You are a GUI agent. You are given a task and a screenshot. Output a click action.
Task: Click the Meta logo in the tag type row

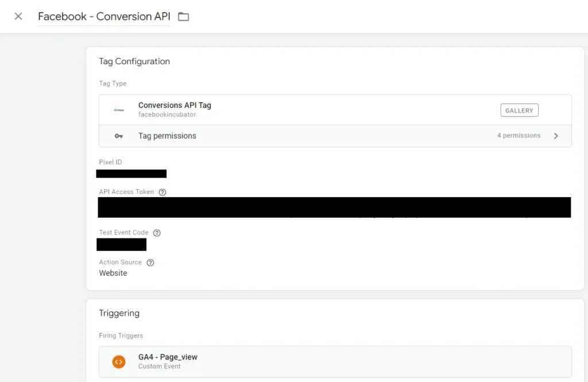(119, 110)
